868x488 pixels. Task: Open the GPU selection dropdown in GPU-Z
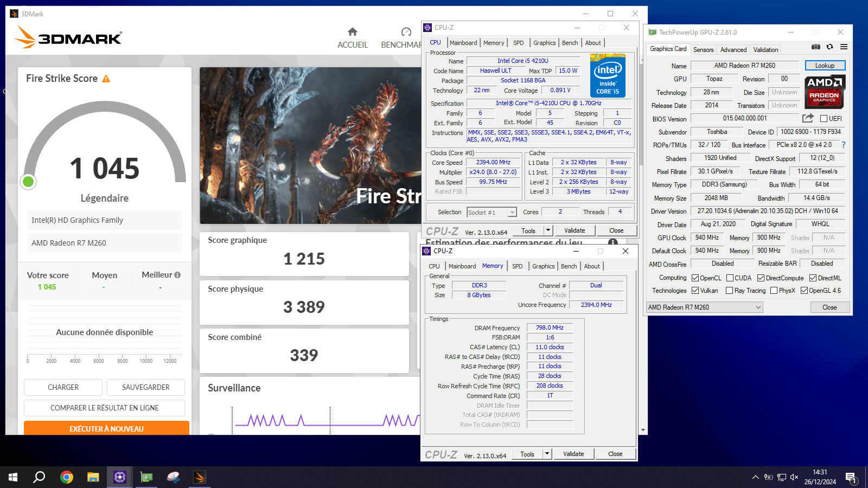click(x=704, y=307)
